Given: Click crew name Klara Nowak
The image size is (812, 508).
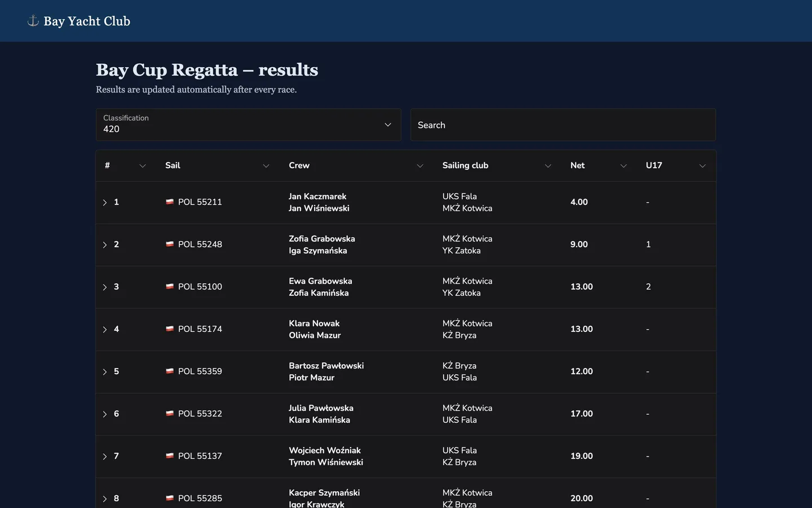Looking at the screenshot, I should coord(314,323).
